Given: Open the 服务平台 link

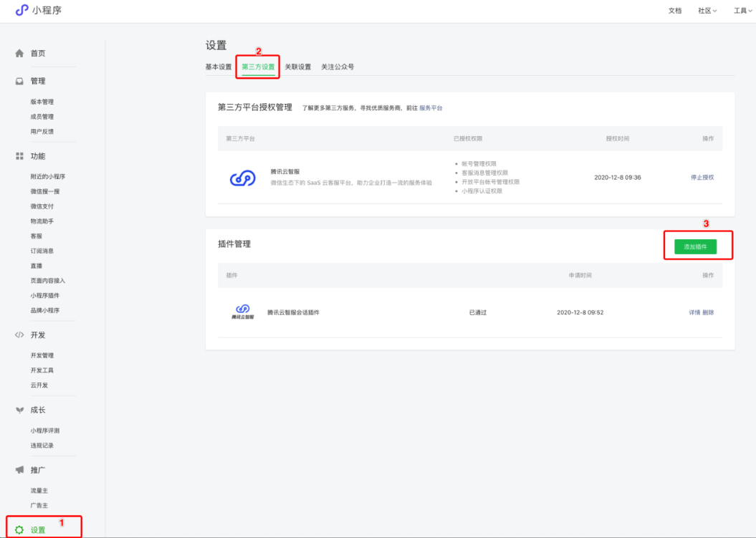Looking at the screenshot, I should tap(431, 107).
